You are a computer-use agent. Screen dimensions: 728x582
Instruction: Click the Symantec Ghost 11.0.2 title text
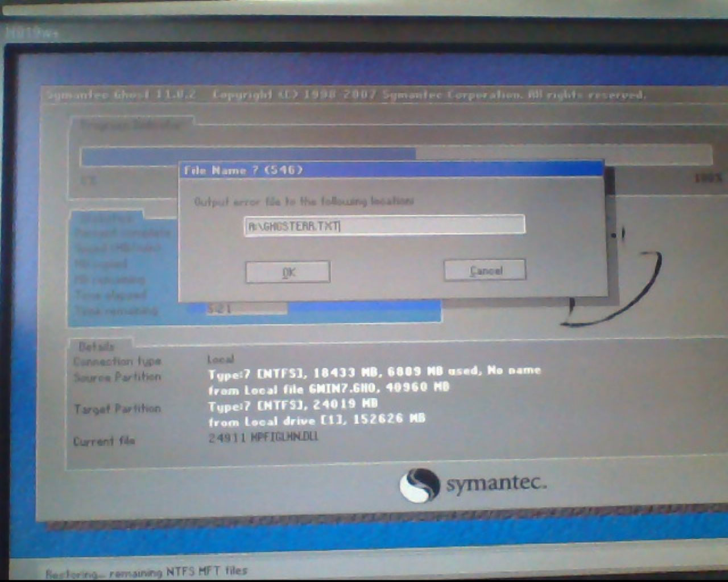tap(121, 94)
